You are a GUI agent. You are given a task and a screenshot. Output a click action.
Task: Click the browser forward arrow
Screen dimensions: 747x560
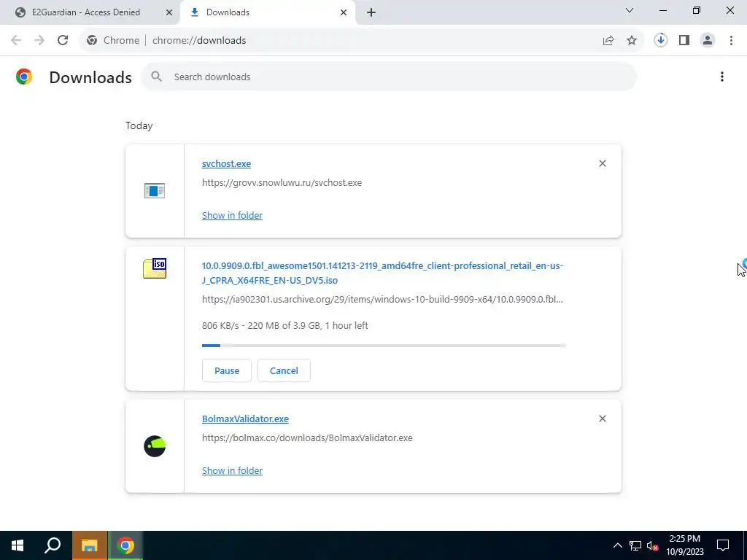[x=39, y=41]
